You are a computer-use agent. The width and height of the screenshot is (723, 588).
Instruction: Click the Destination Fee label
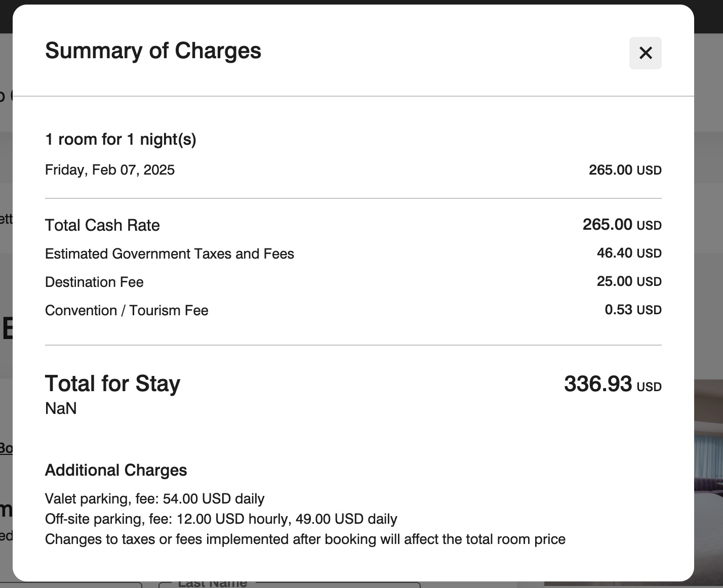94,282
